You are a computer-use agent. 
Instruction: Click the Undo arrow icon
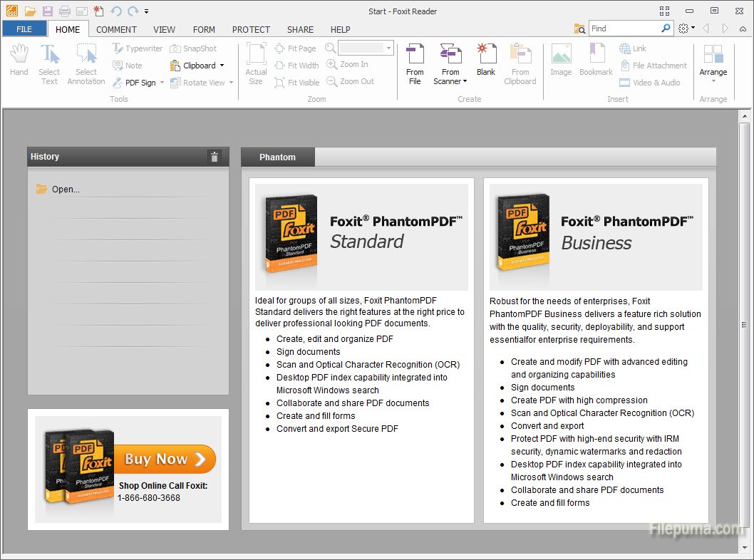[116, 11]
